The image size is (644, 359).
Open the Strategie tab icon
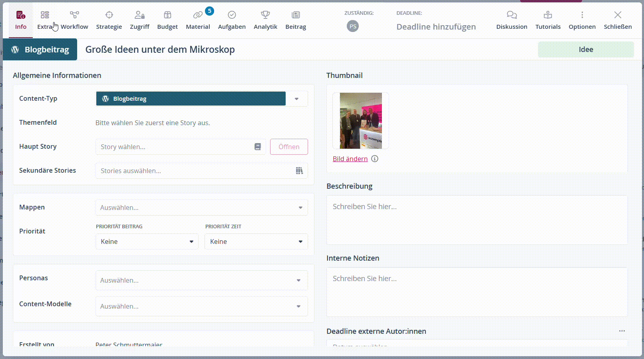click(x=109, y=15)
